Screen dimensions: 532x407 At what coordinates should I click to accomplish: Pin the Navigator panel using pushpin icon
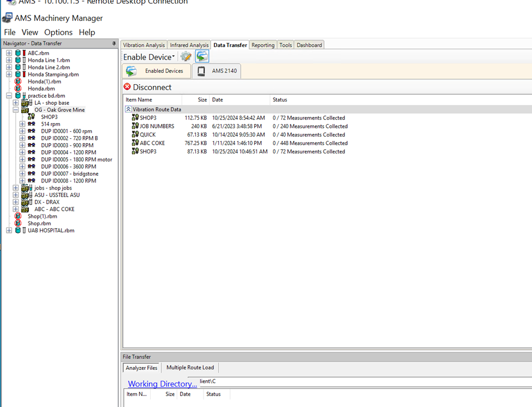(114, 44)
